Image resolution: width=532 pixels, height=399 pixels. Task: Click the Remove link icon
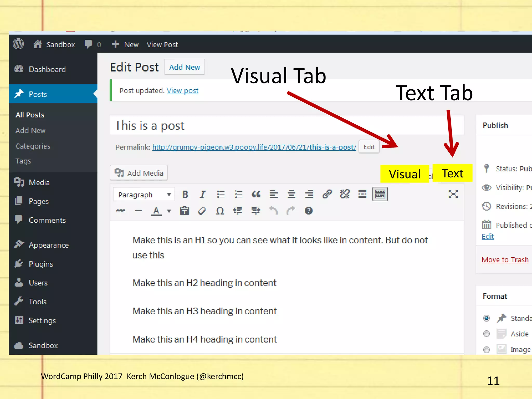[x=345, y=194]
